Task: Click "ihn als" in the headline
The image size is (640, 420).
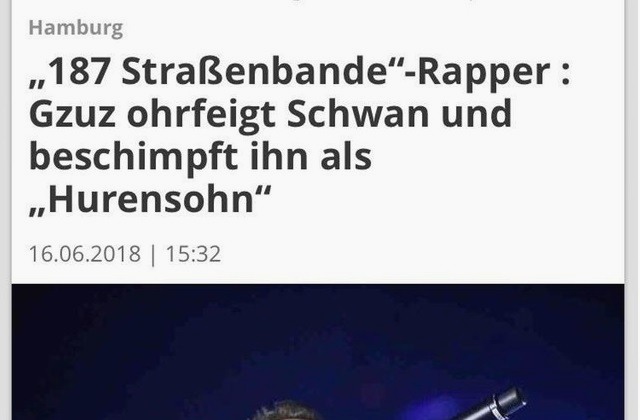Action: [311, 156]
